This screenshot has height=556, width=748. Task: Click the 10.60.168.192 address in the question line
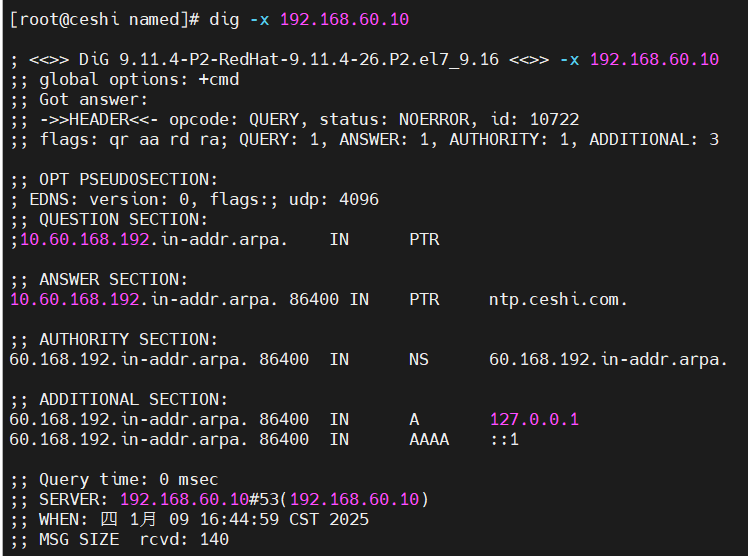[x=85, y=239]
